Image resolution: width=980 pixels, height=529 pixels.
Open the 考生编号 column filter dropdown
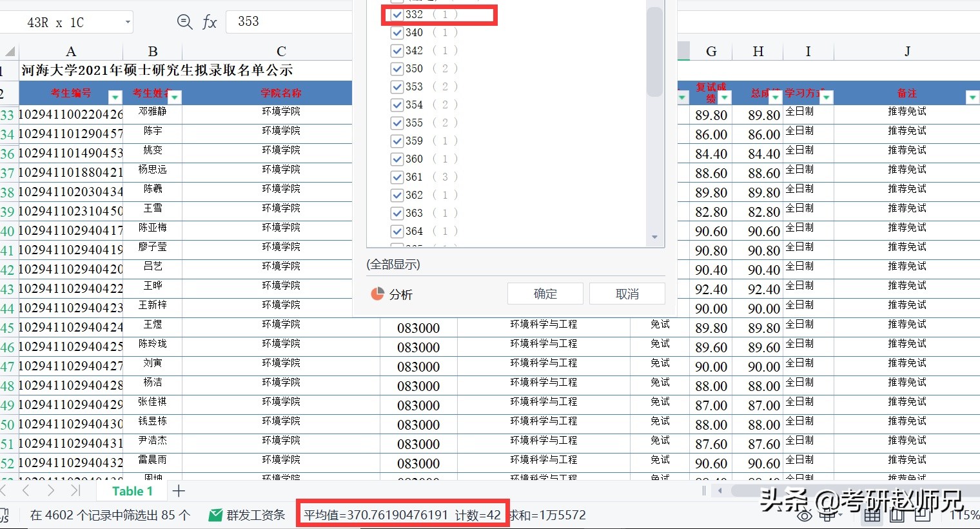[x=115, y=97]
